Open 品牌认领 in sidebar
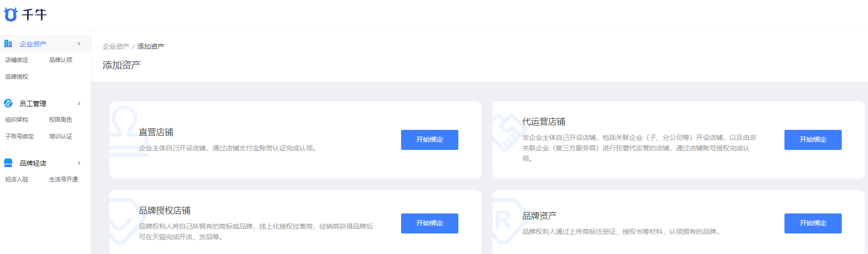This screenshot has width=868, height=254. pos(61,60)
